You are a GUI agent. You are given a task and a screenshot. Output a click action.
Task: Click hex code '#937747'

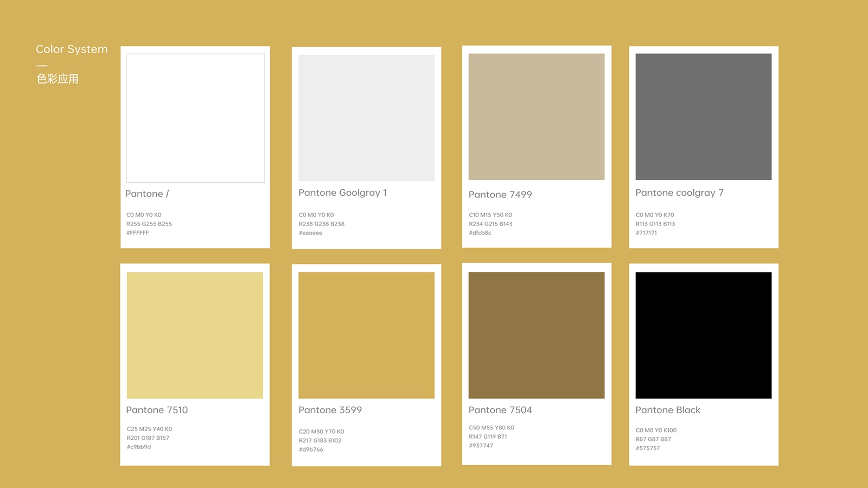click(x=481, y=446)
